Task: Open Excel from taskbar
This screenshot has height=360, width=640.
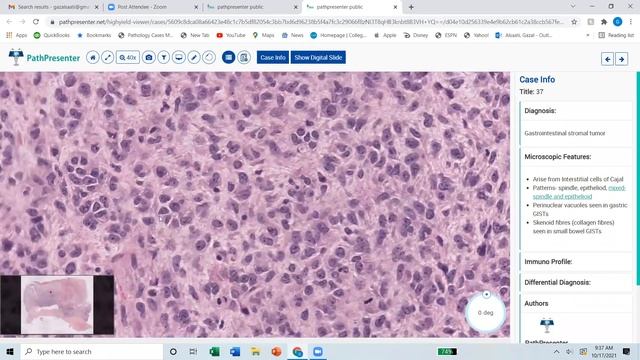Action: pos(214,351)
